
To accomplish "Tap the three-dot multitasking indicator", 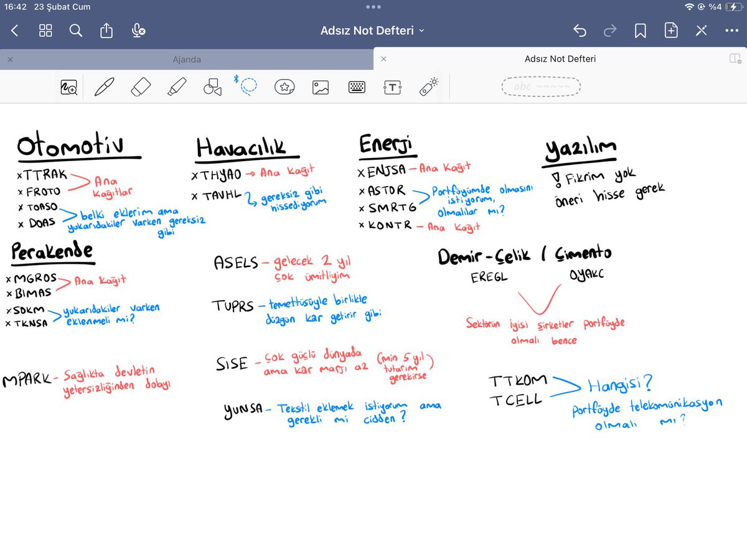I will point(374,7).
